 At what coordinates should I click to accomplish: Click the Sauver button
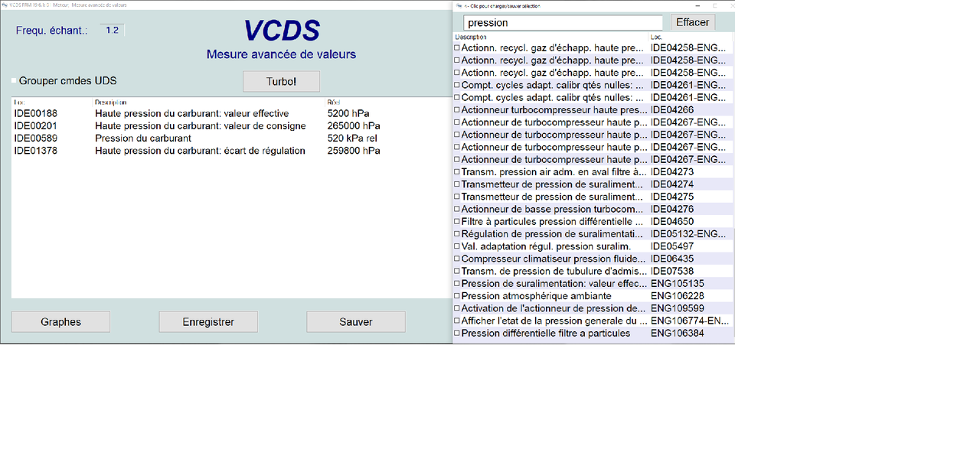(356, 322)
